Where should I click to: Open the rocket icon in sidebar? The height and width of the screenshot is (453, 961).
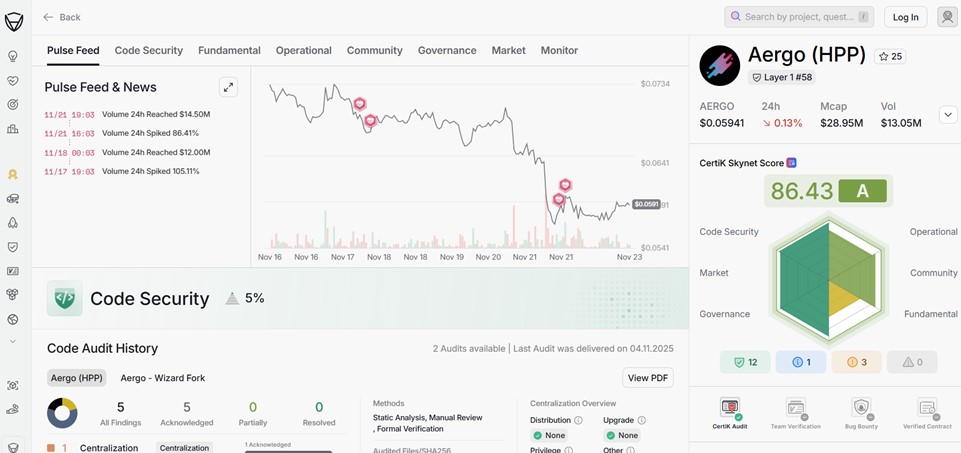pos(13,223)
